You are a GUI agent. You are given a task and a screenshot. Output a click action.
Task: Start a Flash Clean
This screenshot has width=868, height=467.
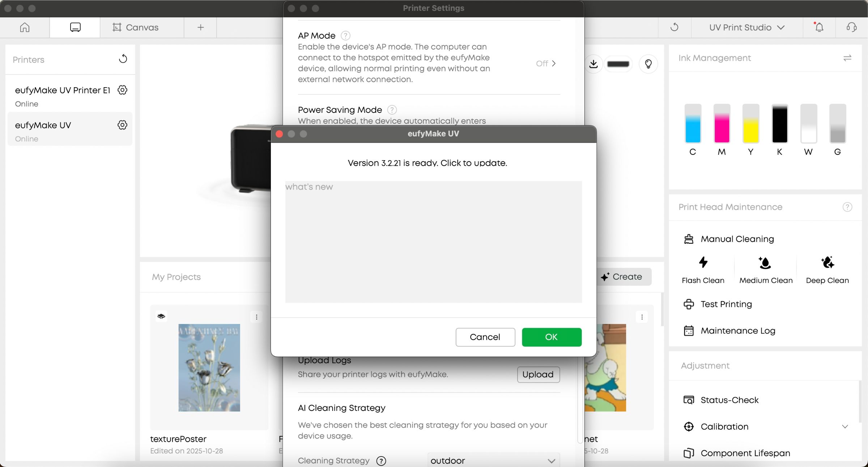703,270
